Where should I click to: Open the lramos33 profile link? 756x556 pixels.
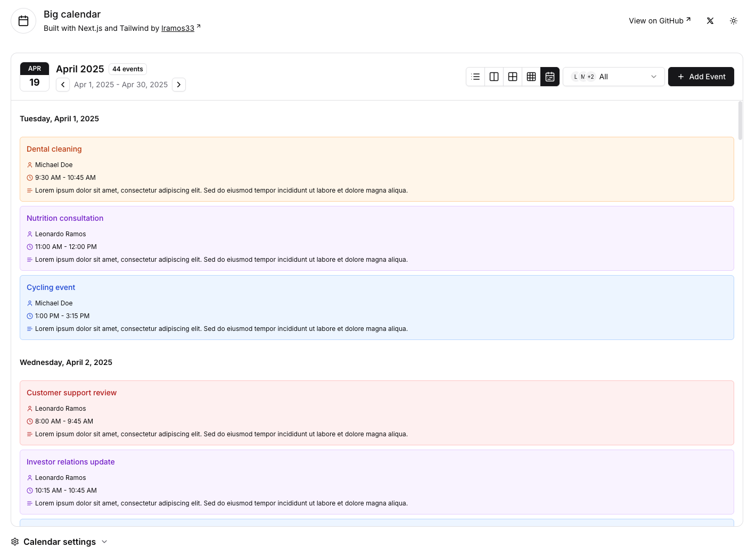click(178, 28)
